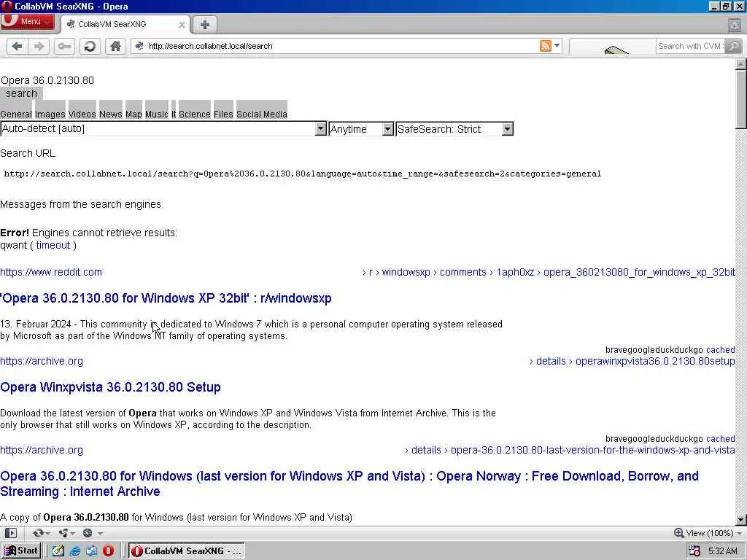This screenshot has width=747, height=560.
Task: Click the gray search button below query
Action: [21, 93]
